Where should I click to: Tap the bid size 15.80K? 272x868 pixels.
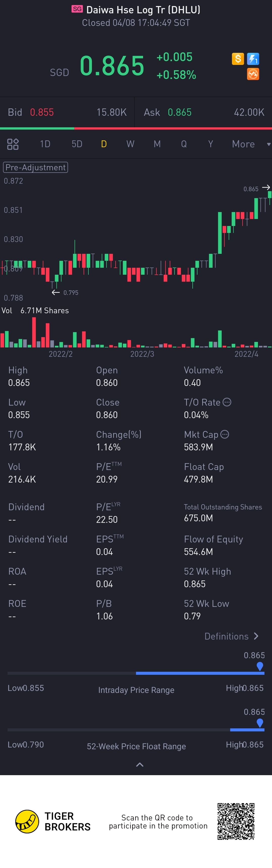click(112, 112)
